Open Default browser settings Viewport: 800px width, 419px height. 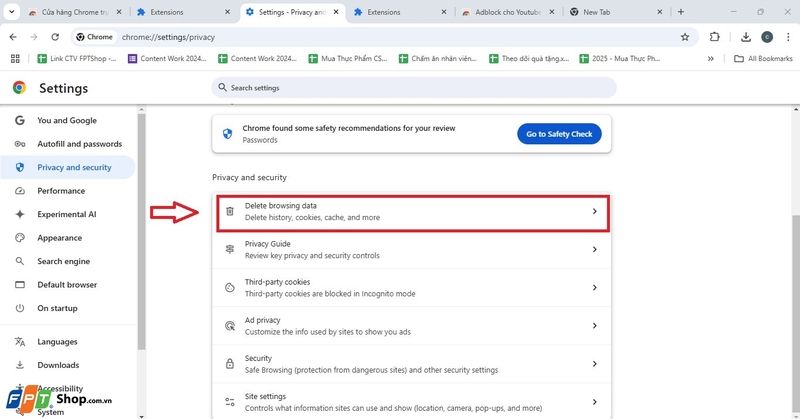[x=68, y=285]
